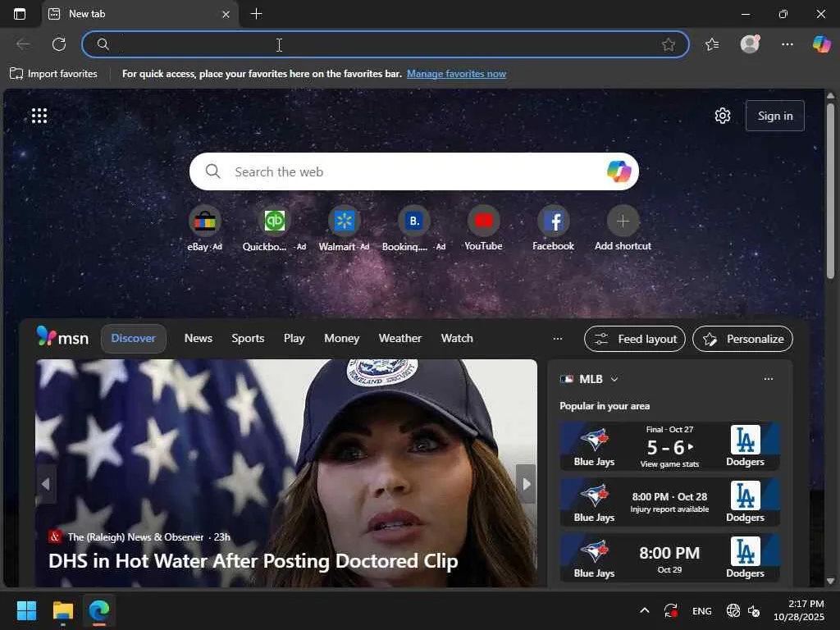
Task: Switch to the Money tab
Action: pos(342,339)
